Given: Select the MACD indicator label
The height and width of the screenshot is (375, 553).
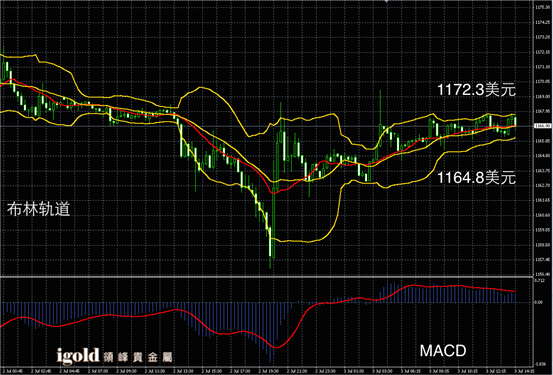Looking at the screenshot, I should click(443, 351).
